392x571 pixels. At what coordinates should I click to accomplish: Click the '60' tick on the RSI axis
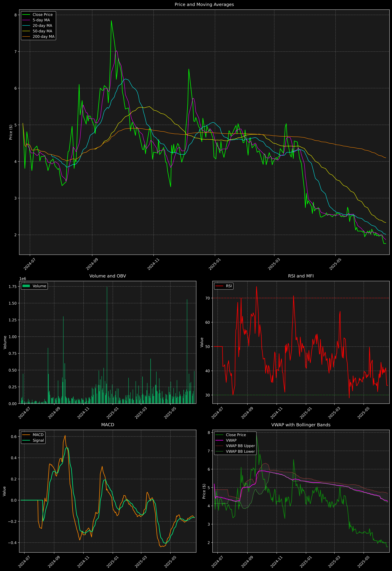click(208, 322)
